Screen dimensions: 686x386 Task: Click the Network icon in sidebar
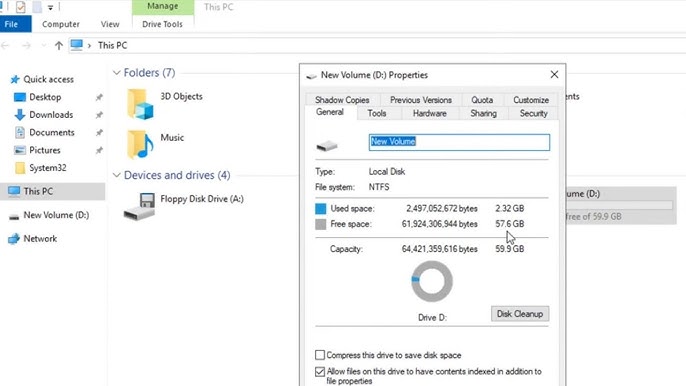(14, 239)
